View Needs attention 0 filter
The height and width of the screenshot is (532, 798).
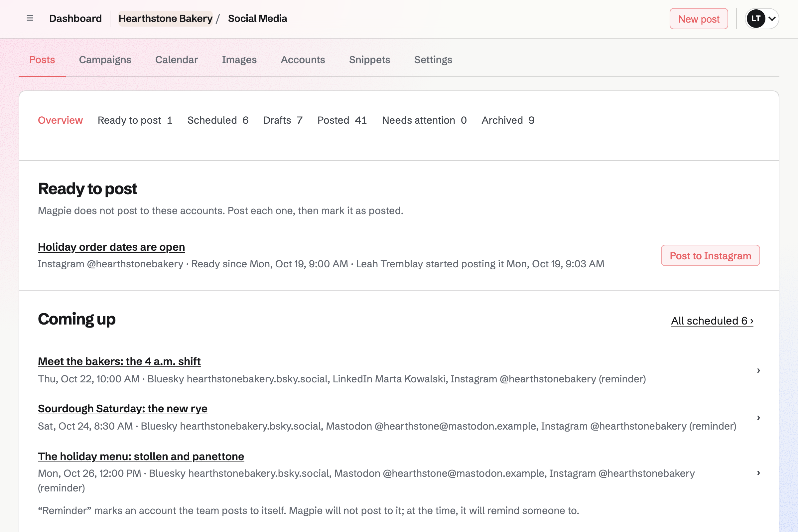pos(424,120)
